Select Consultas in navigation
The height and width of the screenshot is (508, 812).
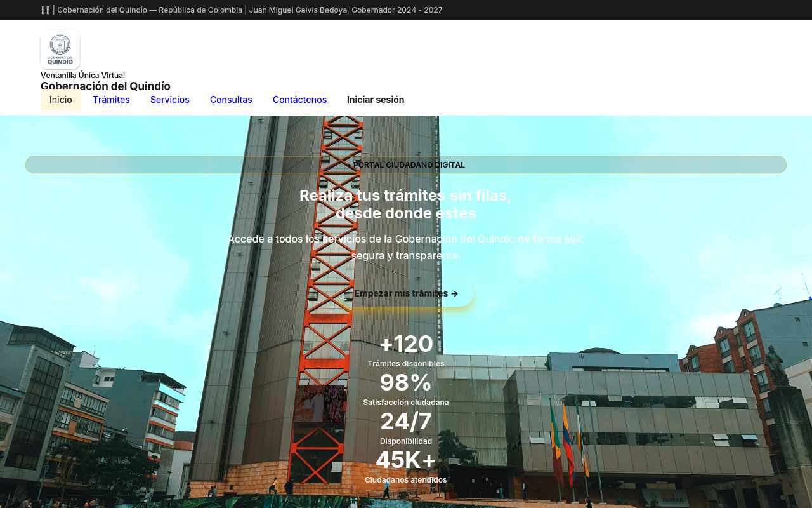[x=231, y=100]
